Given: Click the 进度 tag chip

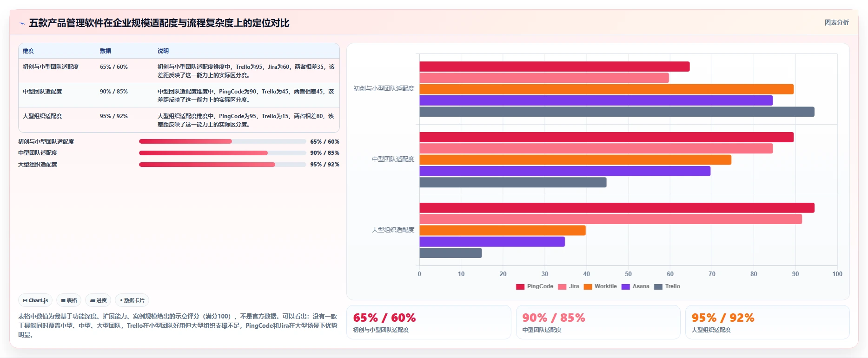Looking at the screenshot, I should coord(98,300).
